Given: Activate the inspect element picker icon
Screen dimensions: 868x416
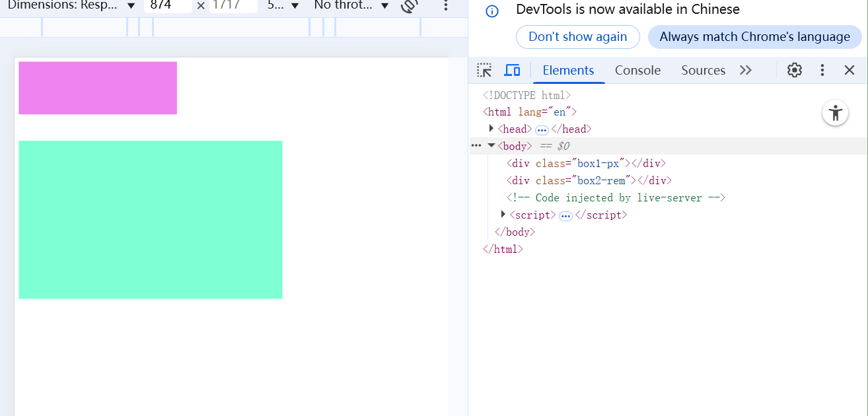Looking at the screenshot, I should pyautogui.click(x=485, y=70).
